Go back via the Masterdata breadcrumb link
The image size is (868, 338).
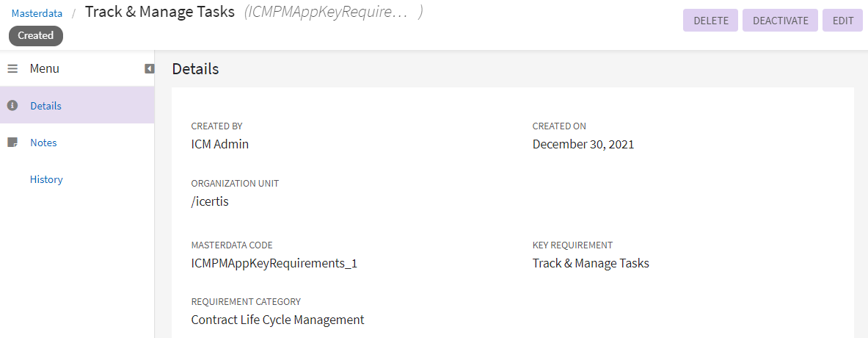tap(37, 13)
